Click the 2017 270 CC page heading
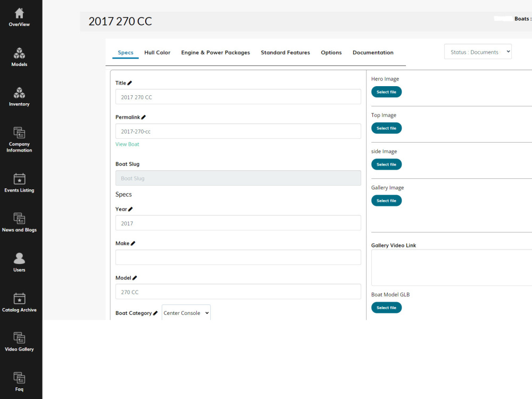The width and height of the screenshot is (532, 399). tap(120, 21)
